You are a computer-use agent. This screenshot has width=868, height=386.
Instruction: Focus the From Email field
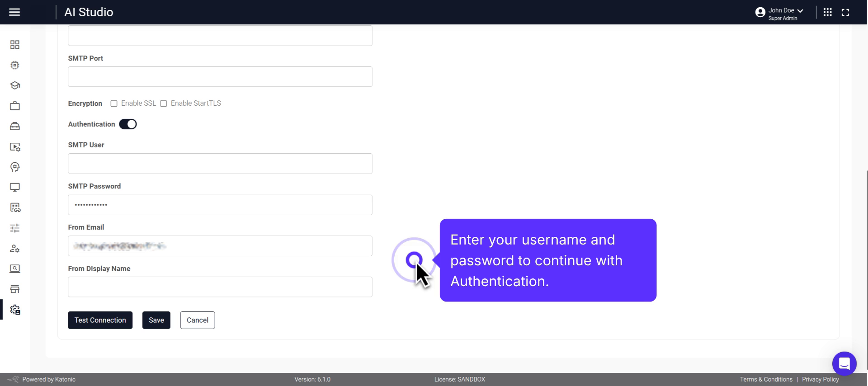[220, 246]
